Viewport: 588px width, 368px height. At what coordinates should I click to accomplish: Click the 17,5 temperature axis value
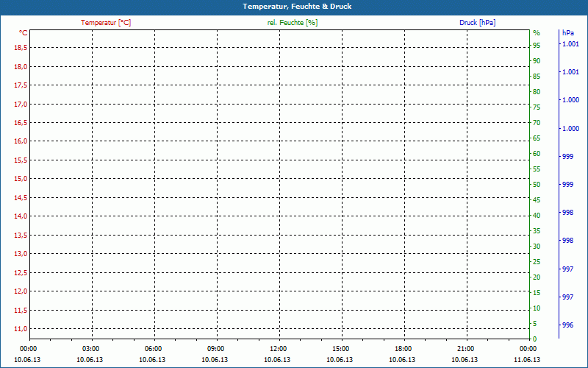[x=21, y=85]
